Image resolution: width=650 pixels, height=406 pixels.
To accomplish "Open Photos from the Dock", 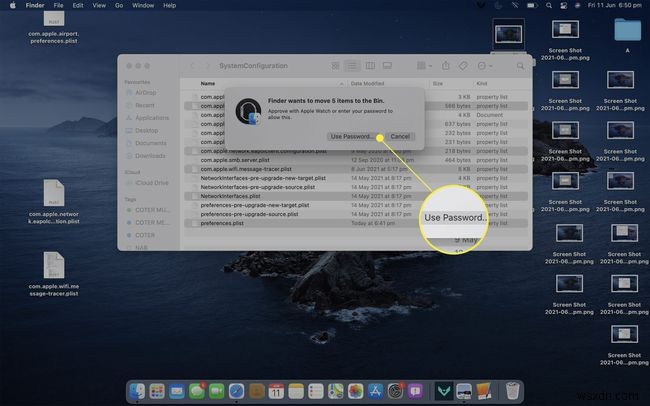I will coord(356,391).
